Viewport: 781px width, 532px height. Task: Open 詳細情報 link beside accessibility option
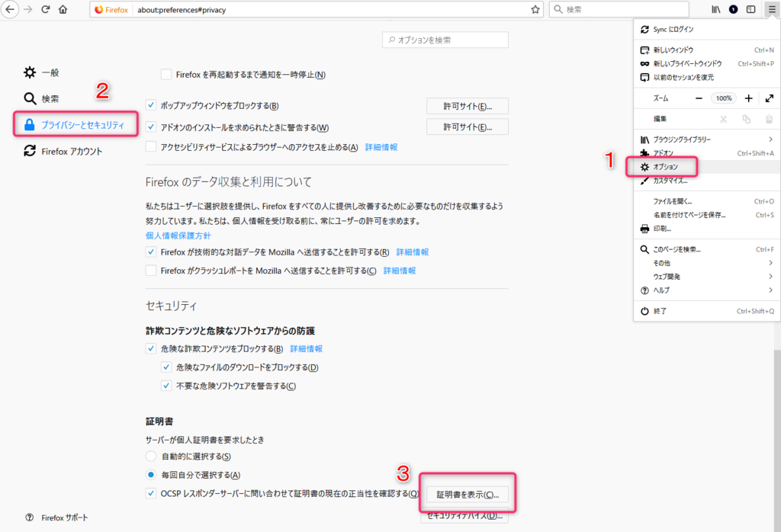pyautogui.click(x=381, y=147)
